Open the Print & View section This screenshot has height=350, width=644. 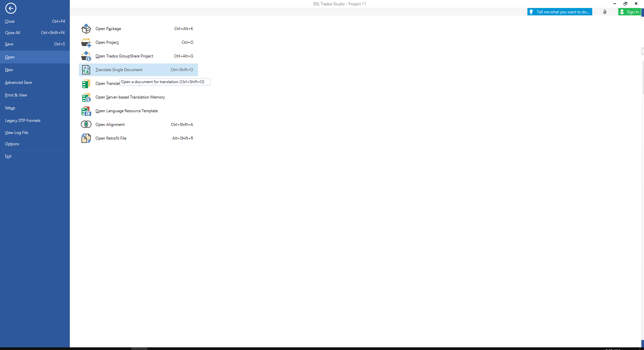point(35,95)
